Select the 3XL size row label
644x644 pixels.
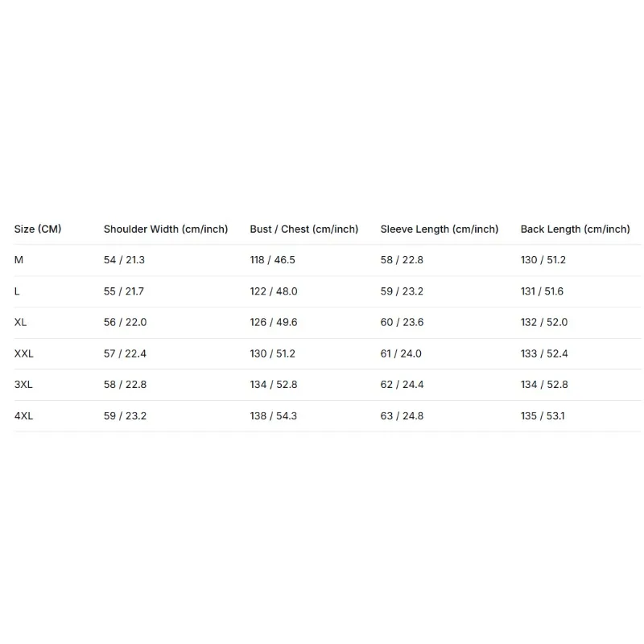[x=23, y=385]
